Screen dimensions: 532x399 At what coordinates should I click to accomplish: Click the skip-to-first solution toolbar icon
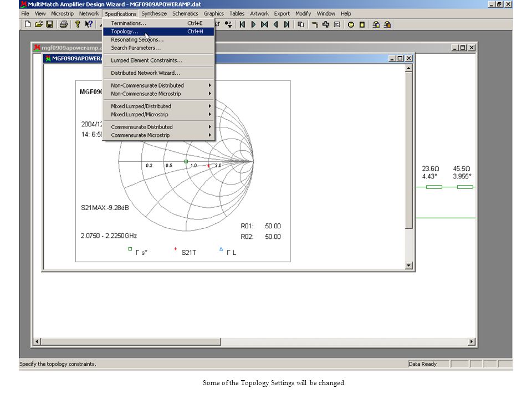coord(242,24)
